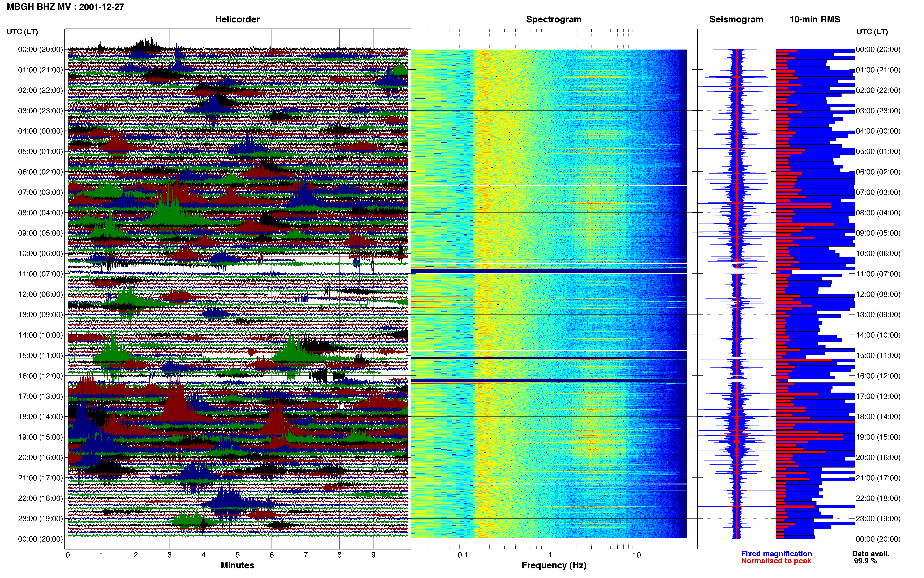Click '17:00 (13:00)' on the left time axis
This screenshot has width=924, height=578.
tap(40, 396)
